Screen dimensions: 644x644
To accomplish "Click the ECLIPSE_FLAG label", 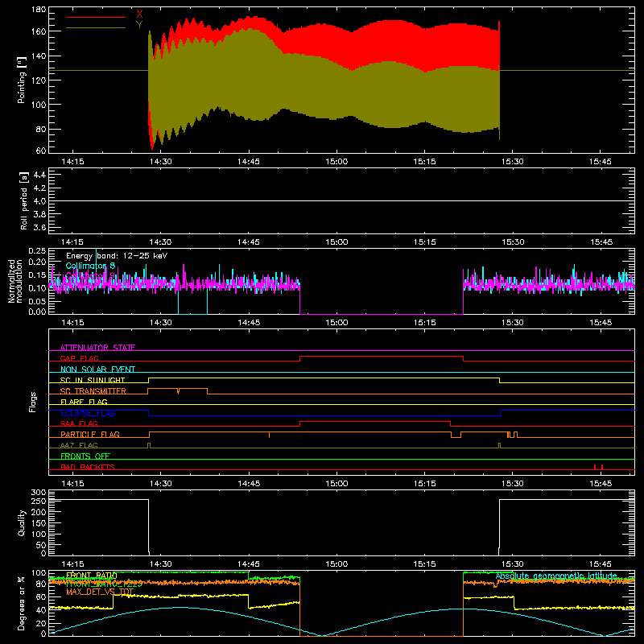I will (88, 413).
